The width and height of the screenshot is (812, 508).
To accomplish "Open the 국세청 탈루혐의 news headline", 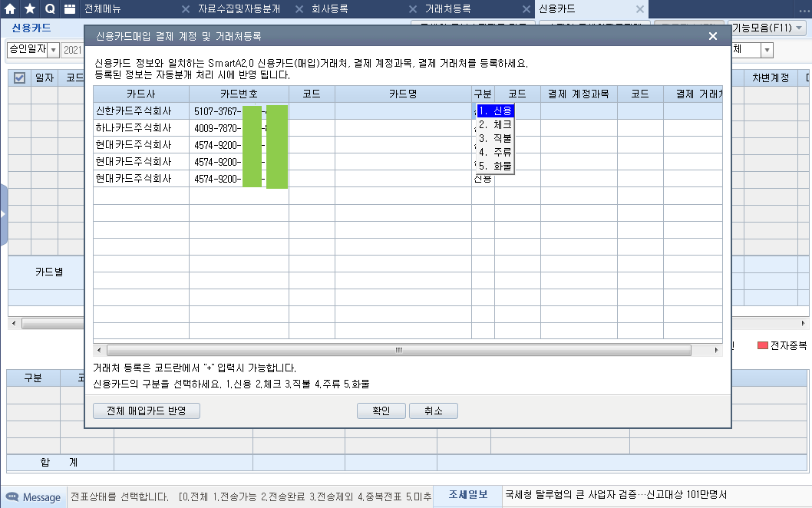I will point(616,494).
